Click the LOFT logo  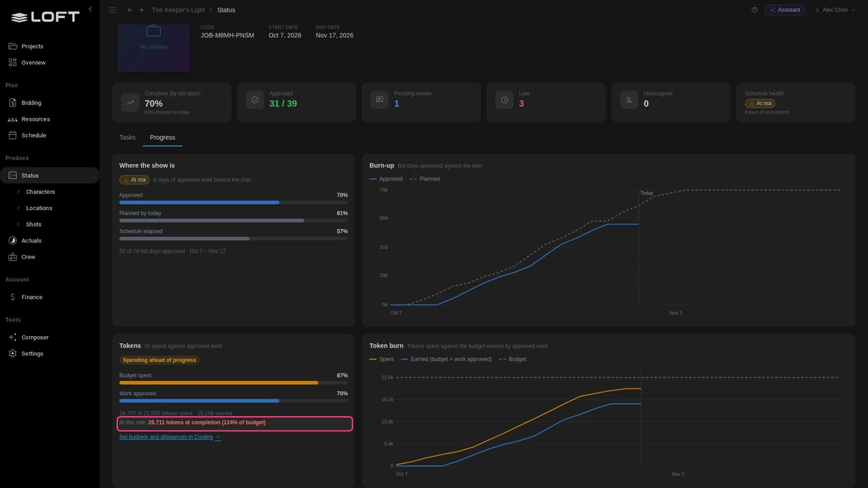[x=45, y=17]
